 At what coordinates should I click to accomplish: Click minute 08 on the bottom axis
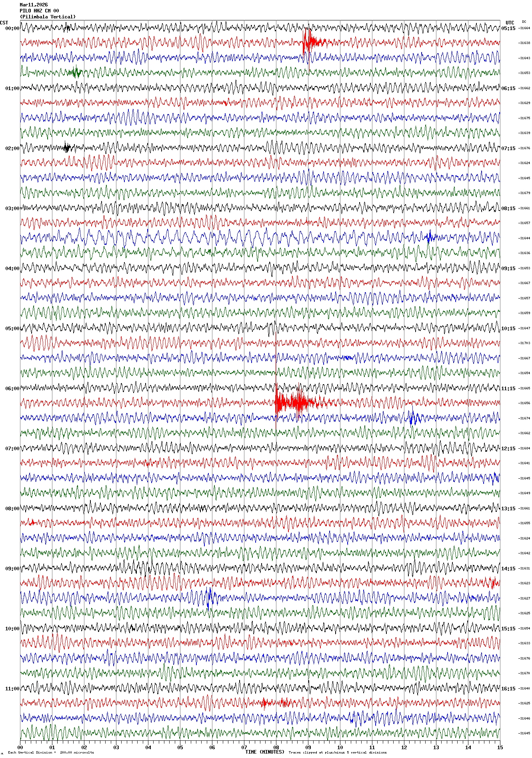click(276, 747)
